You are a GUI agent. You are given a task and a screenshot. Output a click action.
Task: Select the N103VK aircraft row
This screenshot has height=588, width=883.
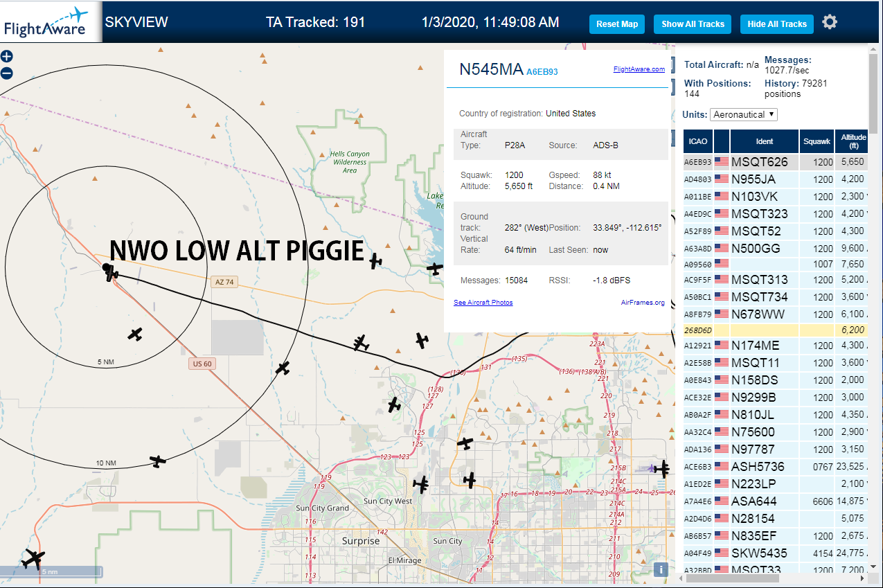(776, 197)
